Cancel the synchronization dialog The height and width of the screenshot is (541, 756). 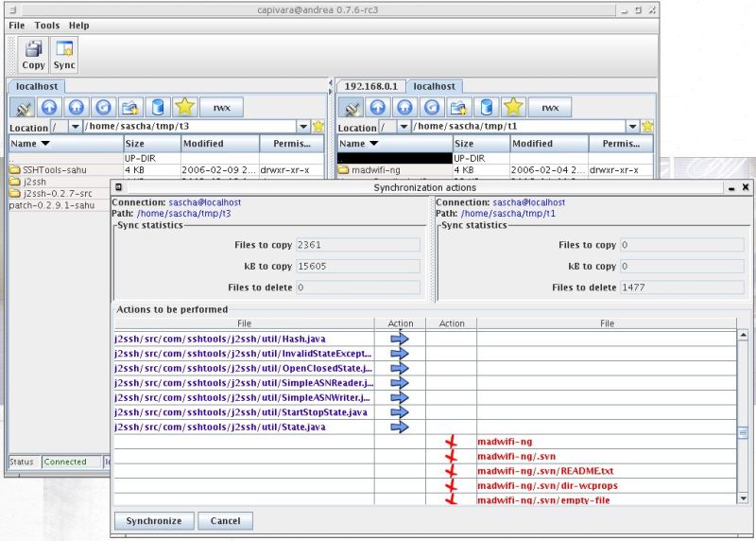click(x=225, y=520)
